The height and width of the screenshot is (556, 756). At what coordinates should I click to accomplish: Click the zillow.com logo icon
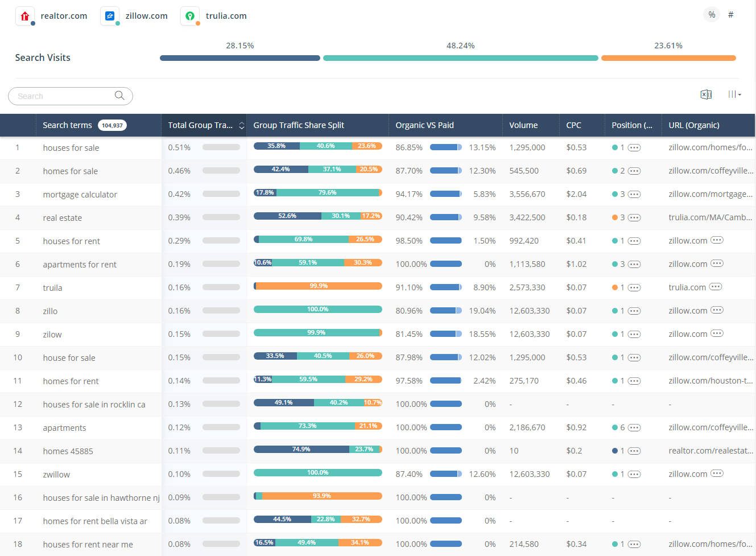click(x=110, y=17)
